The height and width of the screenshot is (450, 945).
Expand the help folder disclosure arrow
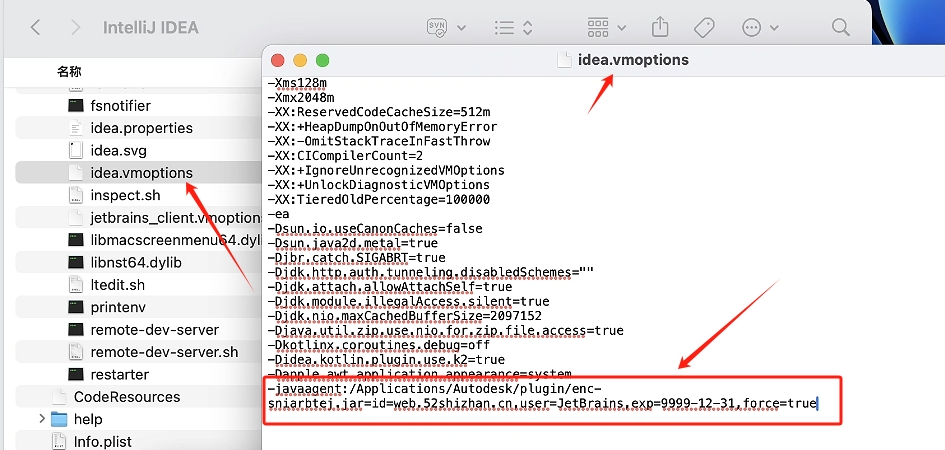coord(42,419)
